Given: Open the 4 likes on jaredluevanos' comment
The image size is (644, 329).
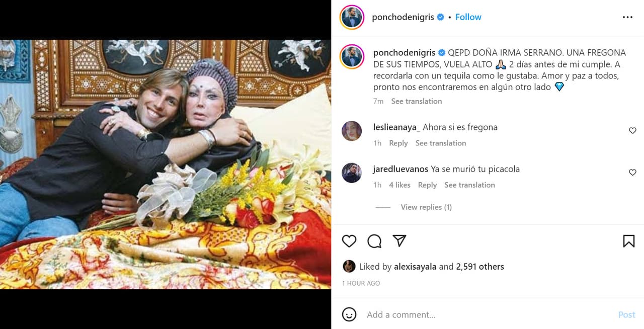Looking at the screenshot, I should 399,185.
